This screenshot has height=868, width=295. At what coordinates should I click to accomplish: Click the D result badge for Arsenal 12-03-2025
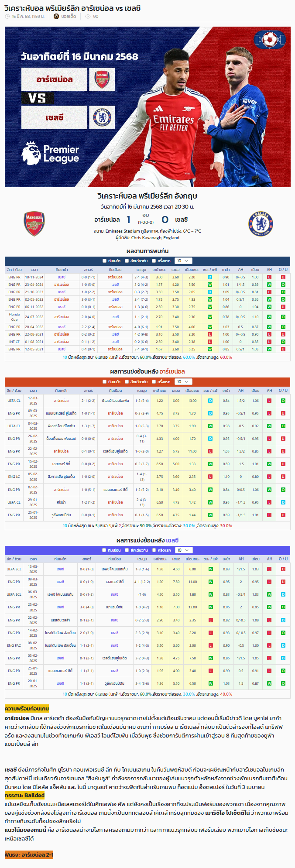(210, 401)
